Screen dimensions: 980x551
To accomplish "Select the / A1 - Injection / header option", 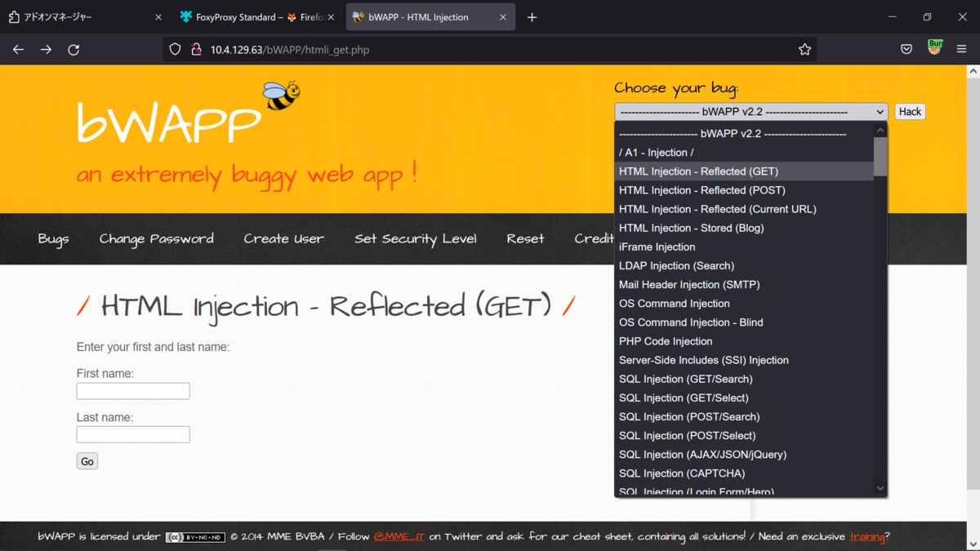I will (x=744, y=153).
